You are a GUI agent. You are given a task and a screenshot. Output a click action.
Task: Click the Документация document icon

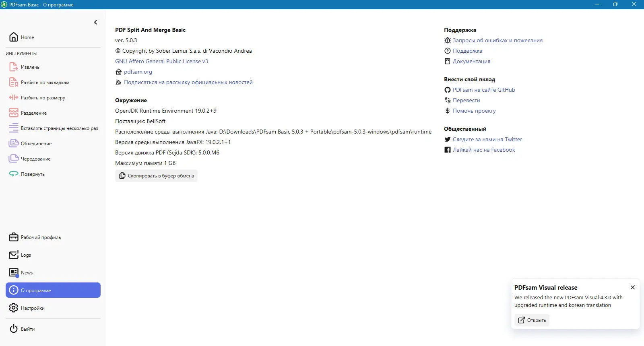[x=447, y=61]
